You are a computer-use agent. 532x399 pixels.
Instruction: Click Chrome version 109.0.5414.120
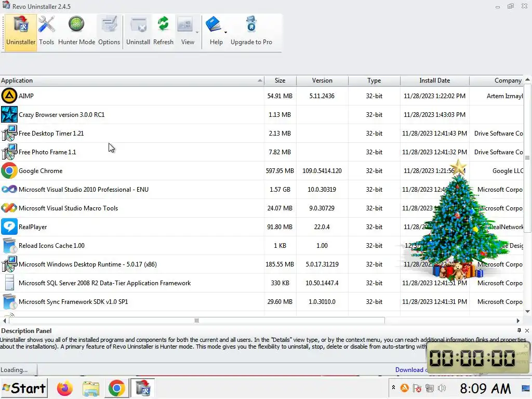pyautogui.click(x=322, y=170)
